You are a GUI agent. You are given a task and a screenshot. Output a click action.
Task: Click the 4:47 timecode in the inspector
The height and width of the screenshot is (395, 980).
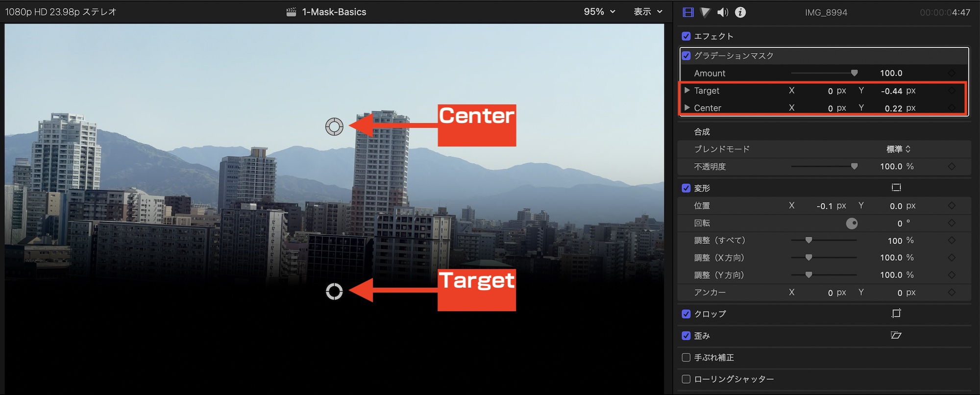click(961, 13)
